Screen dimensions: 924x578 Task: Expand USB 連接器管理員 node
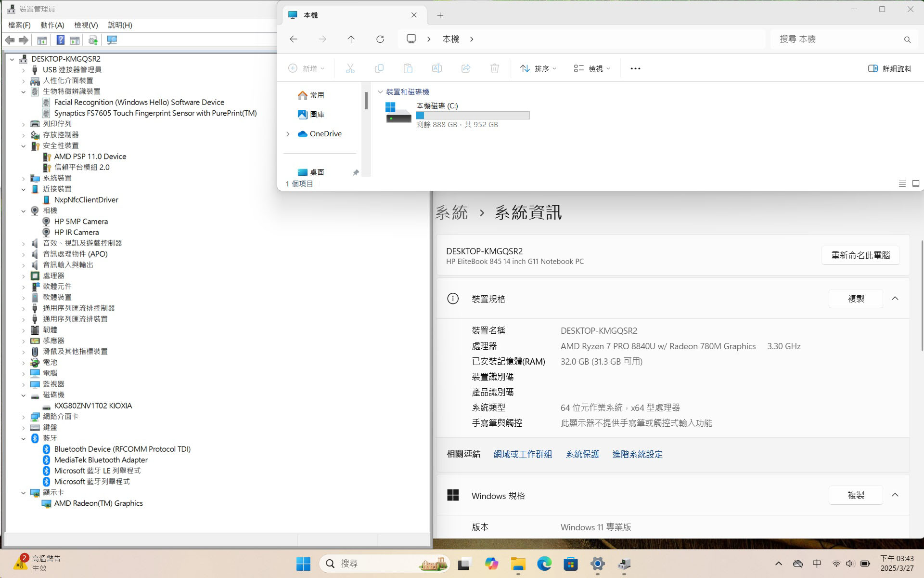coord(23,70)
